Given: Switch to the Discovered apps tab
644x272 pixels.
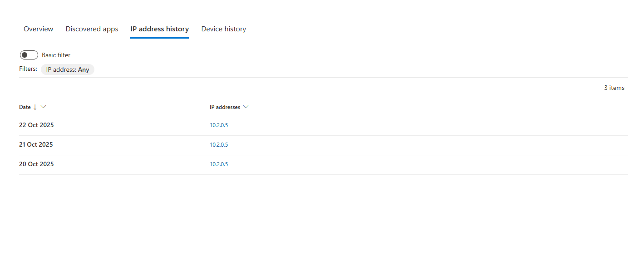Looking at the screenshot, I should click(x=92, y=29).
